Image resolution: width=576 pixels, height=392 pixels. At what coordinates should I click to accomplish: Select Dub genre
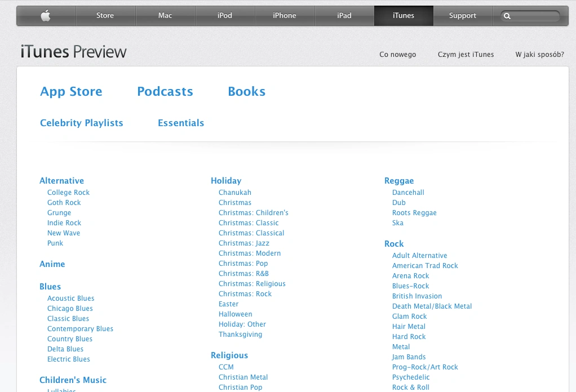pyautogui.click(x=398, y=203)
